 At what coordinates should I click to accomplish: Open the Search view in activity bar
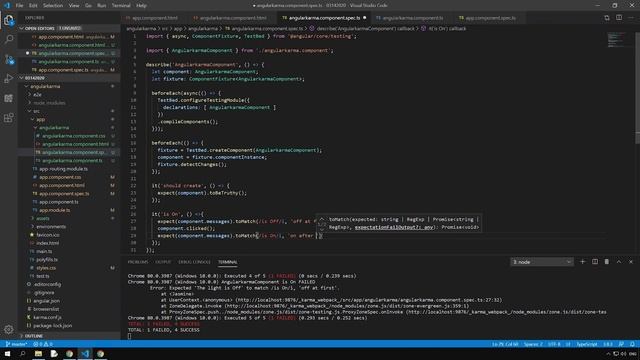click(x=9, y=39)
